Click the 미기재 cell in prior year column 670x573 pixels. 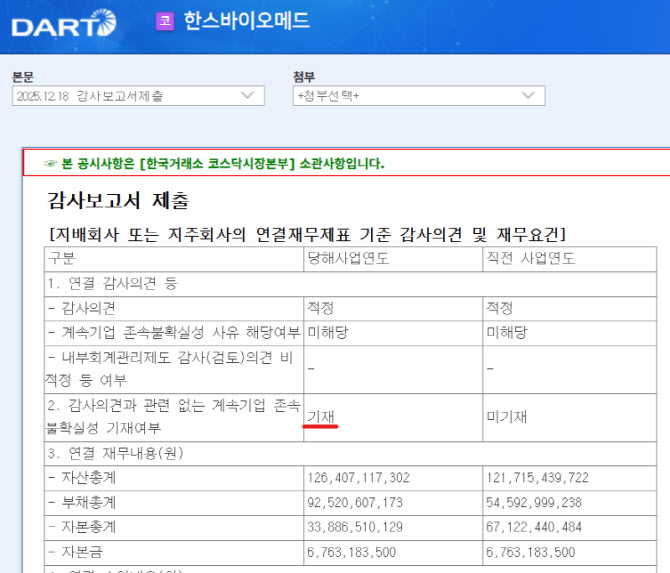pyautogui.click(x=506, y=416)
